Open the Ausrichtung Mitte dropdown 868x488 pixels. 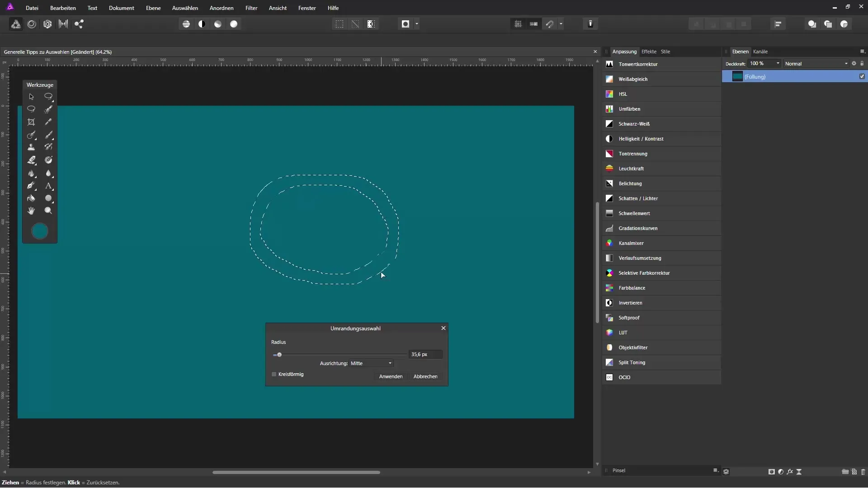click(x=371, y=363)
